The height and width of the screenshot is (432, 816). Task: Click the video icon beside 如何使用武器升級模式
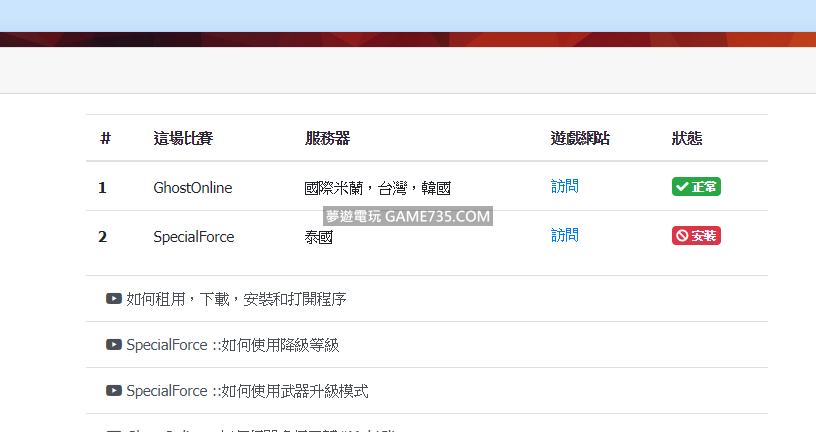click(114, 390)
